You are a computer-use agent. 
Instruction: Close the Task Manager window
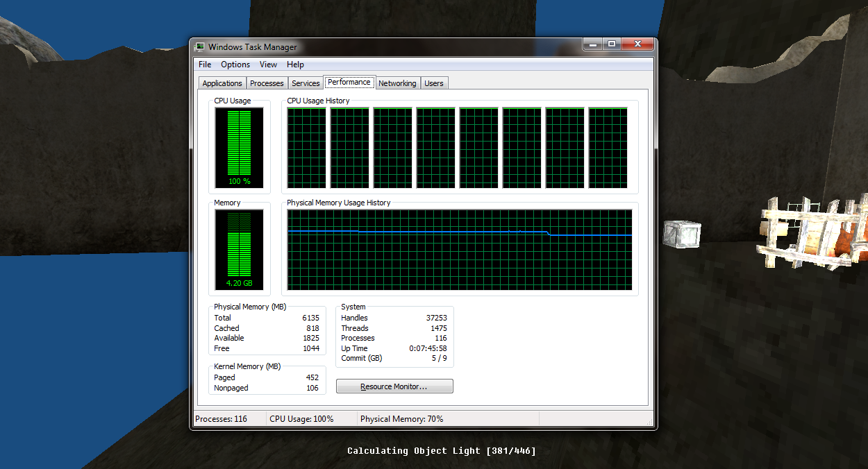637,44
